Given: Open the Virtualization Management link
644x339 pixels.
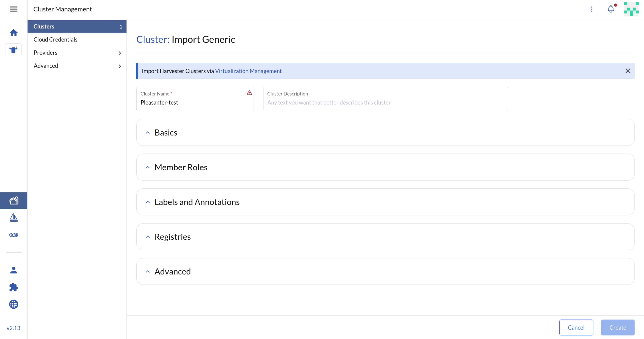Looking at the screenshot, I should coord(248,71).
